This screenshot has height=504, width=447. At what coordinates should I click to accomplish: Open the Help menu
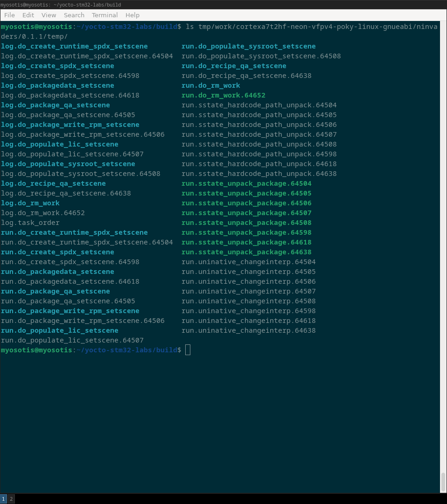pos(133,15)
